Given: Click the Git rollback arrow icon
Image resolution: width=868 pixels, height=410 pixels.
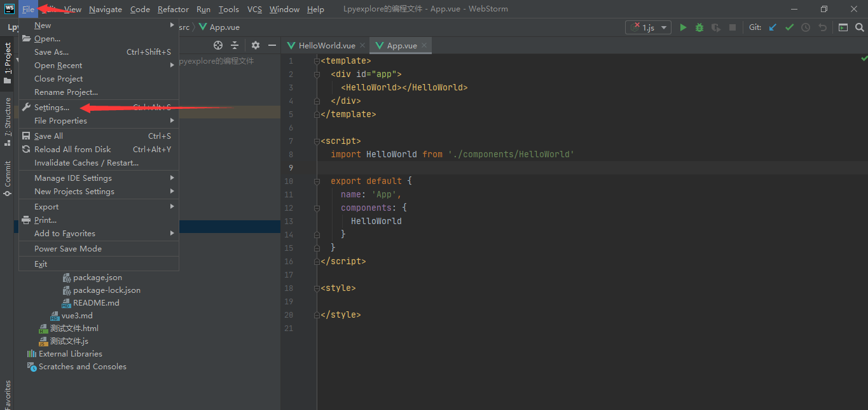Looking at the screenshot, I should click(822, 27).
